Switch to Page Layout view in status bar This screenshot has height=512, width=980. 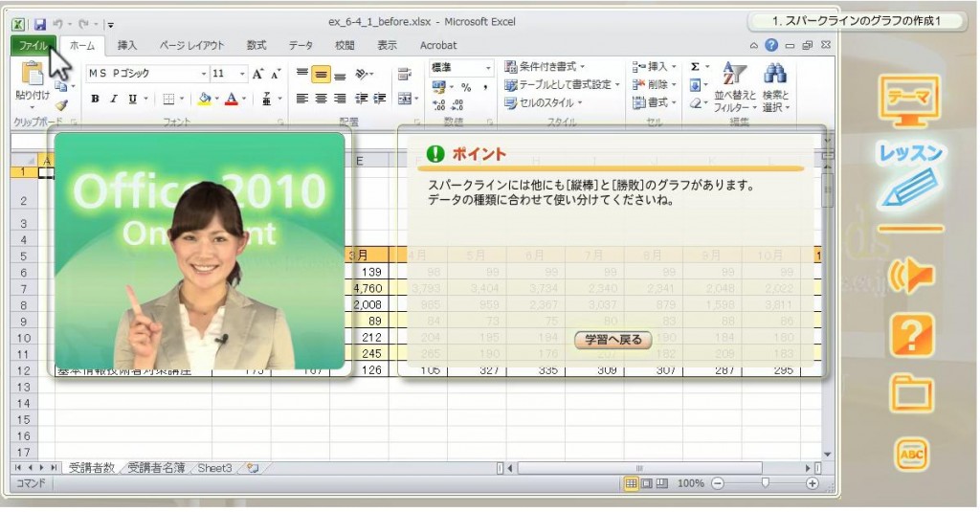(647, 483)
